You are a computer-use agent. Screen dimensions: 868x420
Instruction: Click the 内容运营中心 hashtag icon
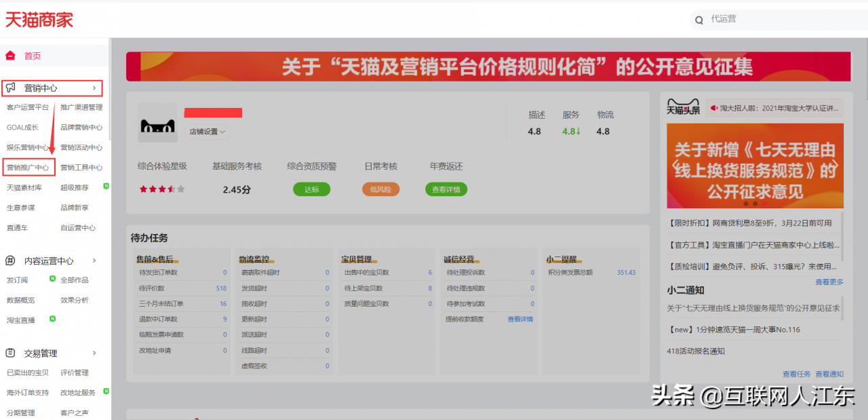[x=11, y=261]
